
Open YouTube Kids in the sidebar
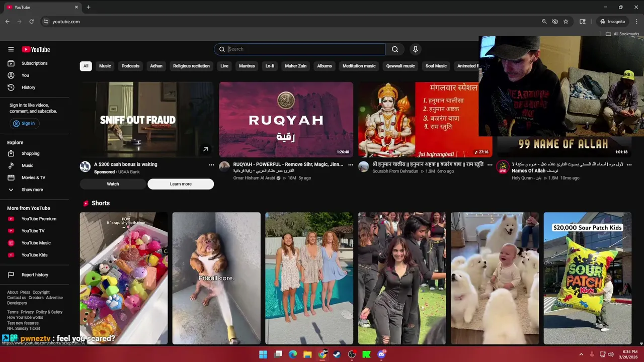point(34,255)
